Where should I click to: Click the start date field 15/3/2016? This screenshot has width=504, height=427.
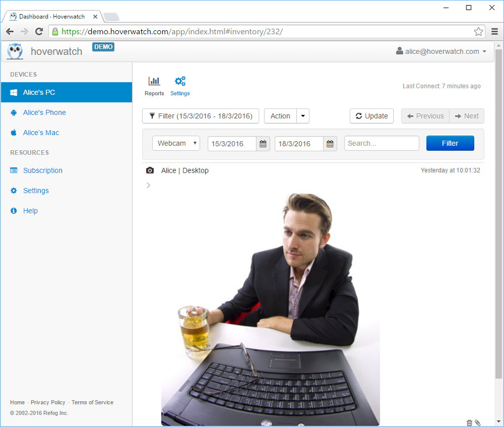tap(232, 143)
